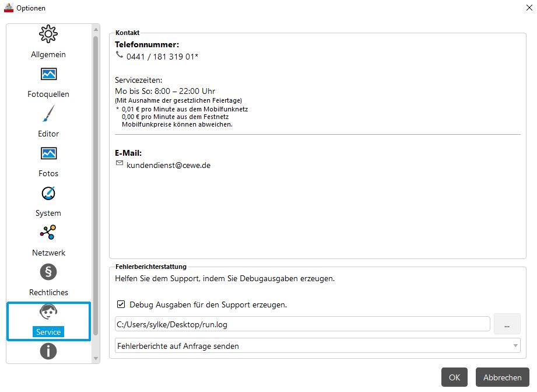Image resolution: width=537 pixels, height=392 pixels.
Task: Disable Debug Ausgaben für den Support checkbox
Action: point(121,304)
